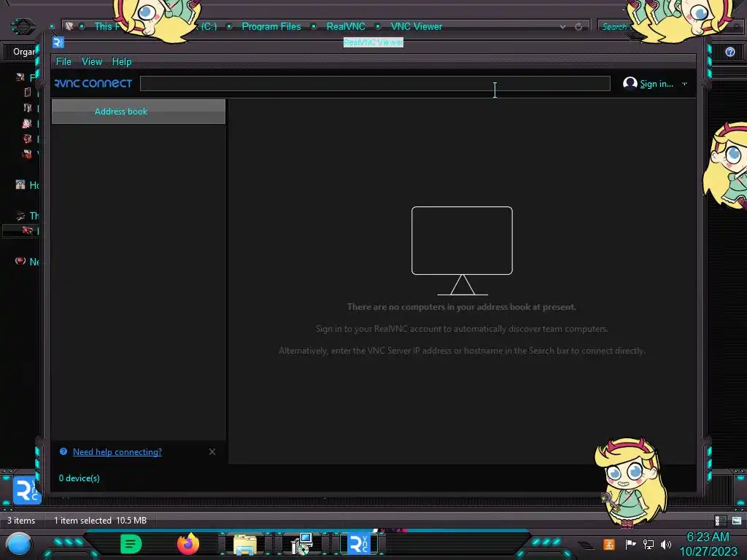Select the Address book entry in sidebar
Screen dimensions: 747x560
(138, 112)
